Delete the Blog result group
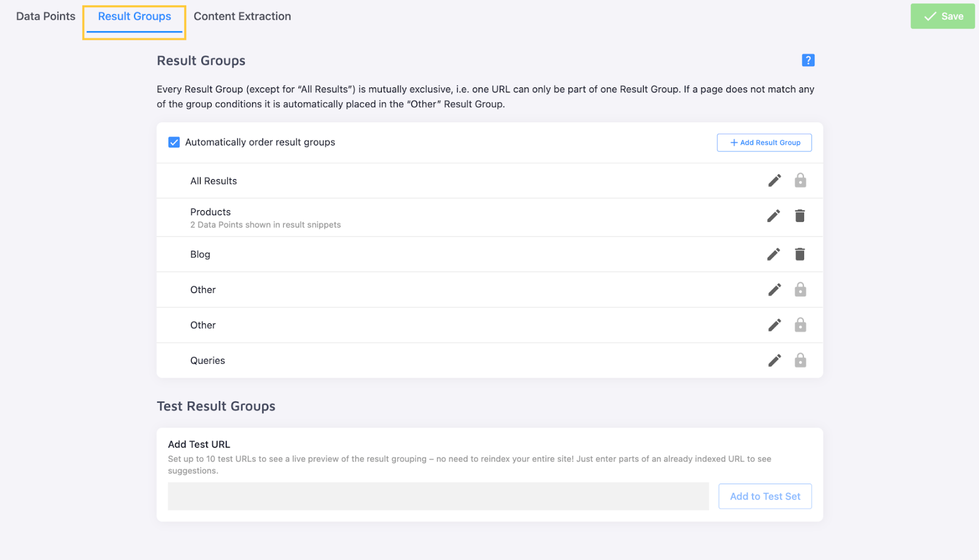Viewport: 979px width, 560px height. [800, 254]
